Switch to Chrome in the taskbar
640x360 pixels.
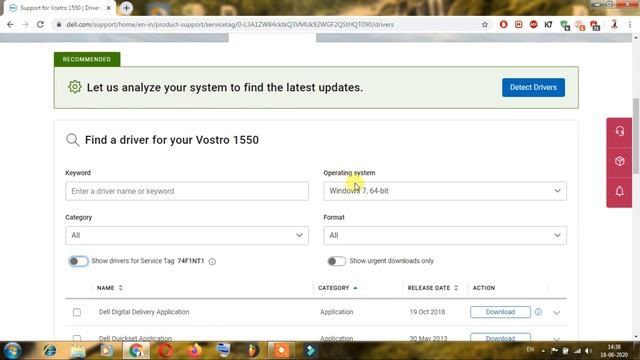pos(136,350)
